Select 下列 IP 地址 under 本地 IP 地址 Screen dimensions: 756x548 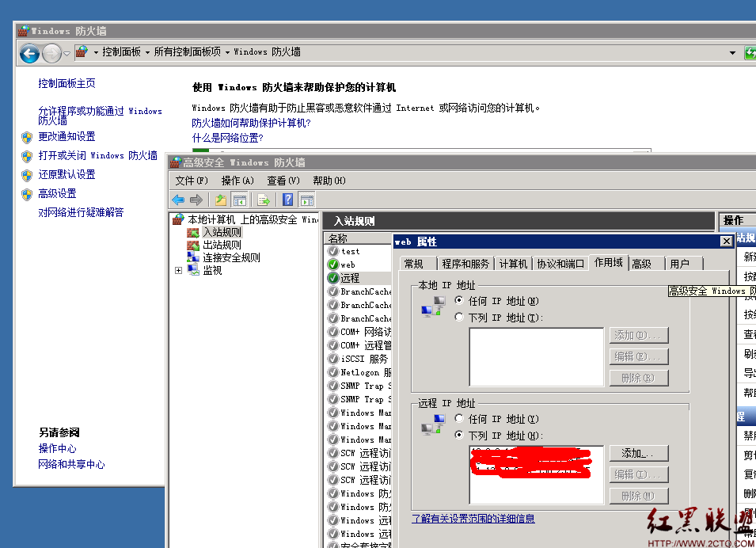[x=459, y=318]
